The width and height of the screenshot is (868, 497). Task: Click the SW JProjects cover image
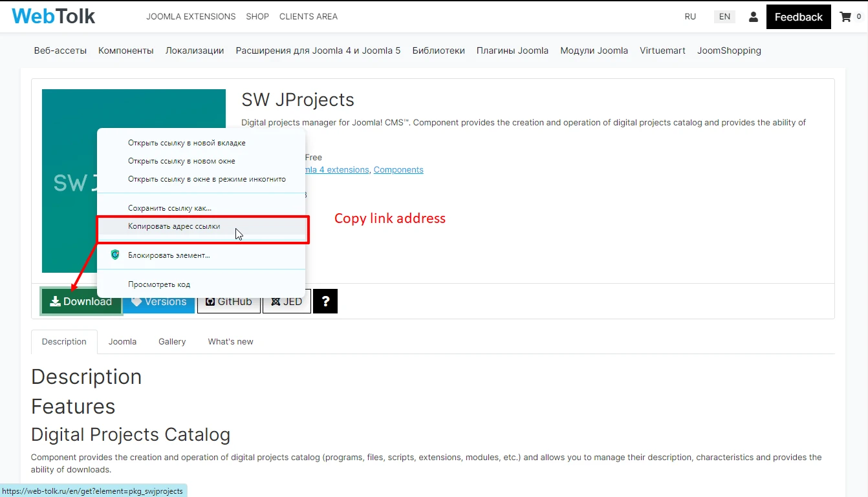click(134, 181)
